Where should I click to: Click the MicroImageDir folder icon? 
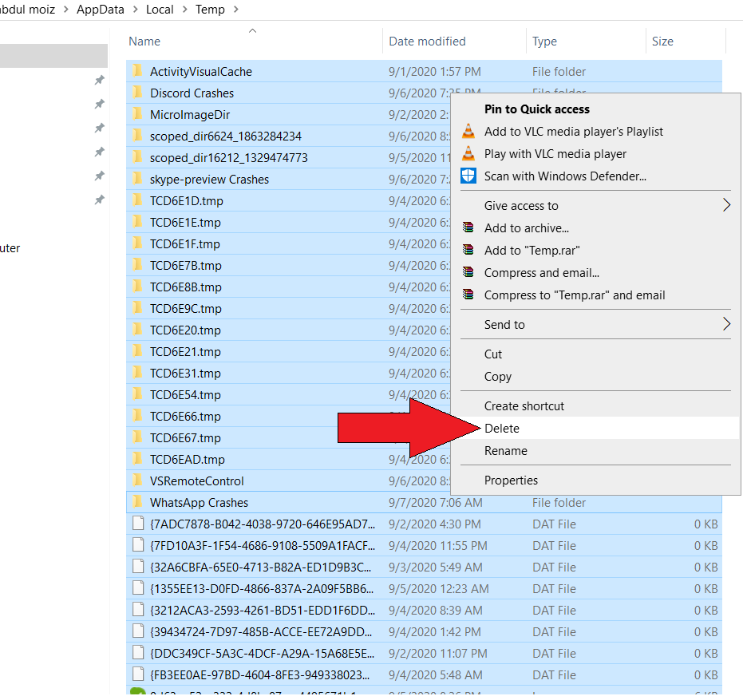pos(137,114)
